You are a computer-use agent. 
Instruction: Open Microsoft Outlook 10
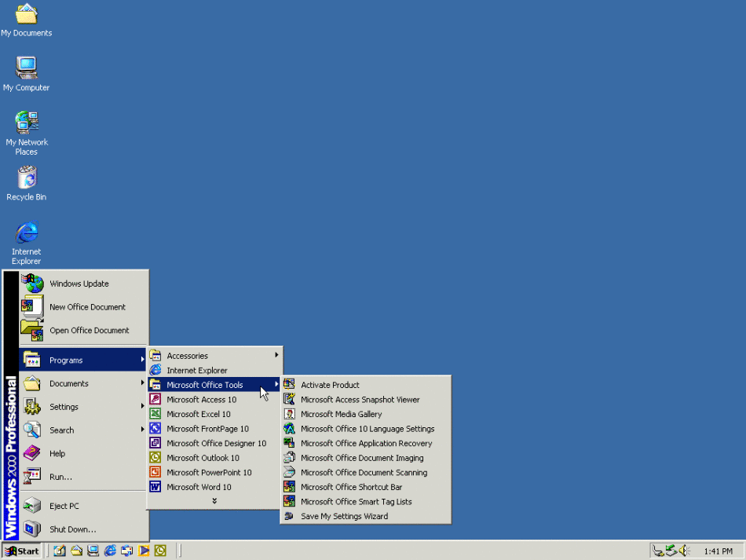[203, 458]
